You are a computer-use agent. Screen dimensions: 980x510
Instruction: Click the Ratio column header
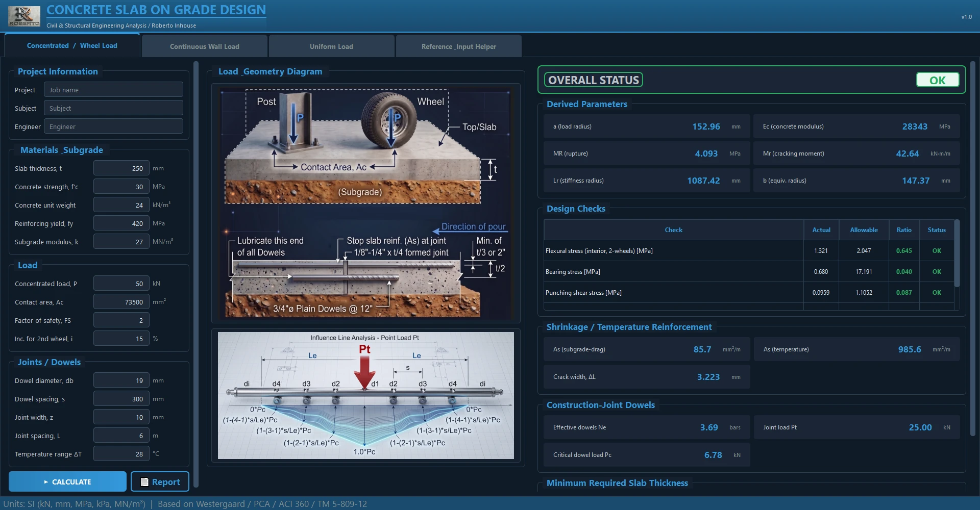904,230
